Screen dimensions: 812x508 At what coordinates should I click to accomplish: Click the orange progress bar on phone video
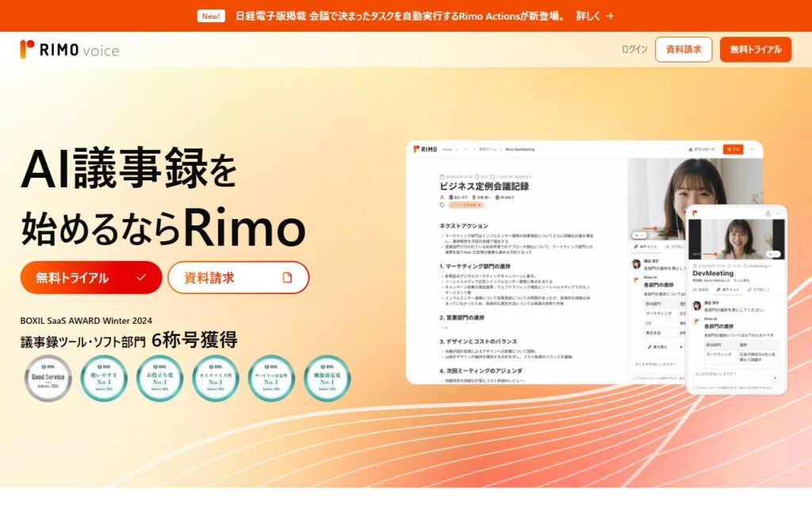(710, 254)
